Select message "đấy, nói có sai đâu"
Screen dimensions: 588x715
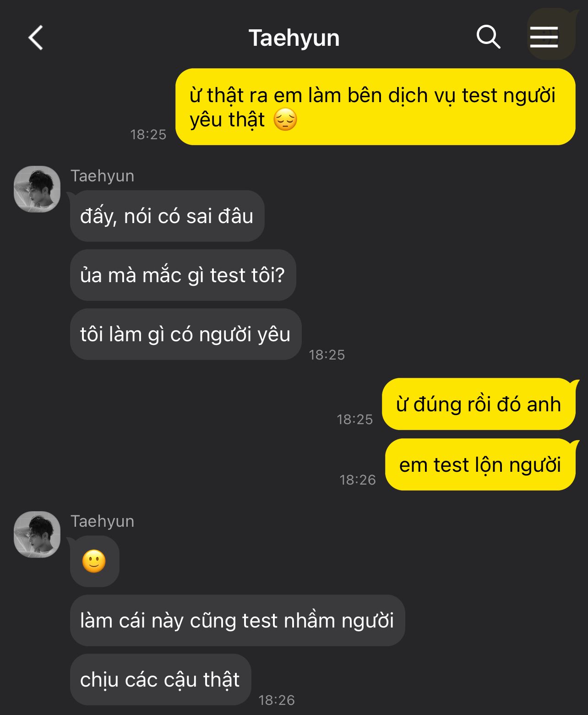pos(167,216)
